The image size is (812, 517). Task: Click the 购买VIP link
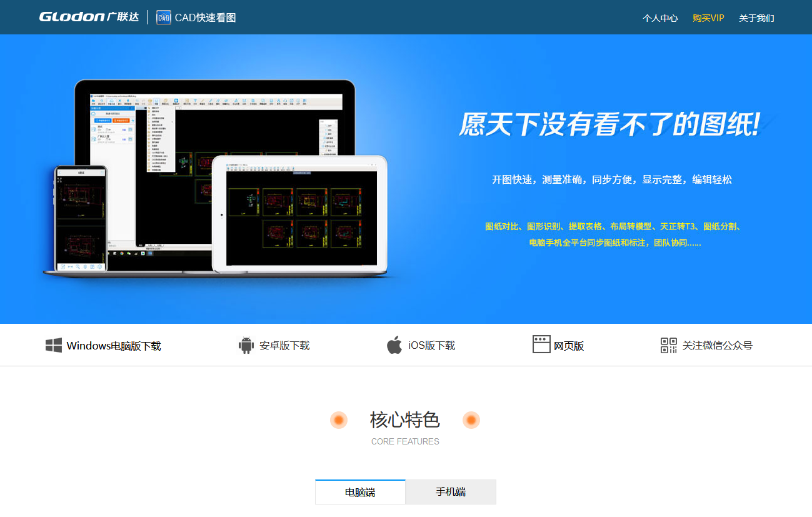[708, 18]
